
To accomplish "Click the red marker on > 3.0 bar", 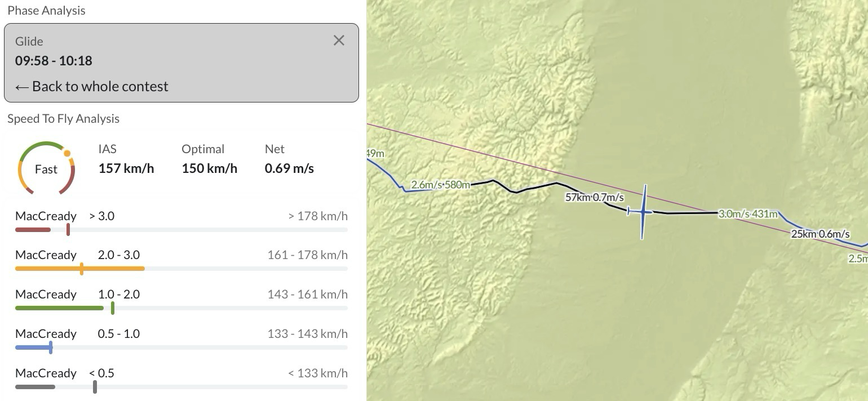I will [x=68, y=230].
